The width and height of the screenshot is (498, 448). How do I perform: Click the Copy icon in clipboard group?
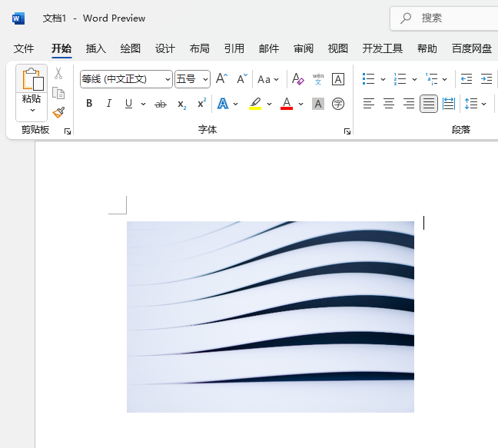(x=58, y=93)
